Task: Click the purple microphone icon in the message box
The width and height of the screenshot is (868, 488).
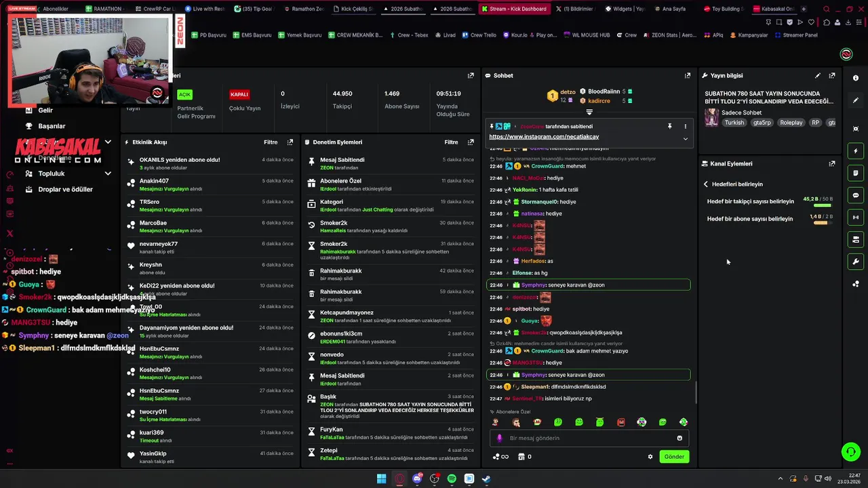Action: 500,438
